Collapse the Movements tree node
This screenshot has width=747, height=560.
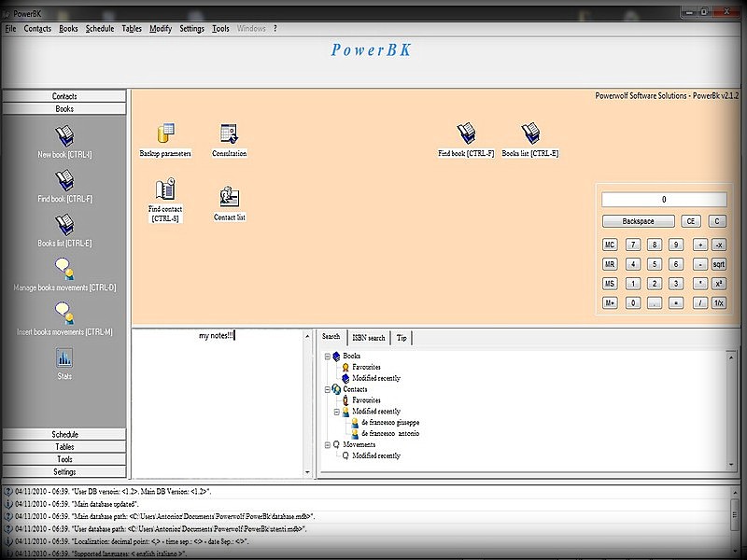(x=328, y=445)
